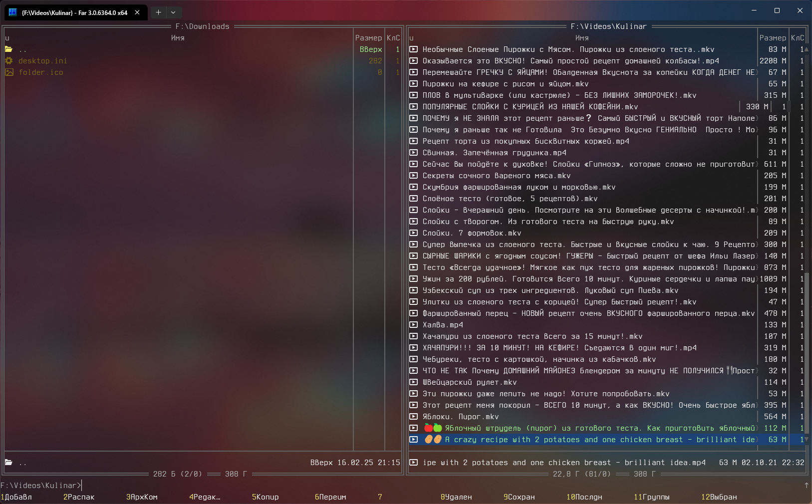
Task: Click video icon of 'ПЛОВ В мультиварке' file
Action: (413, 95)
